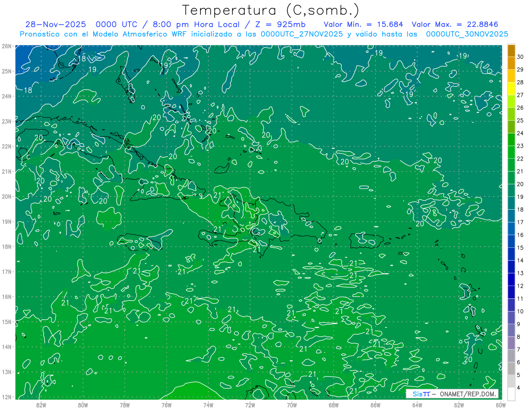Viewport: 532px width, 411px height.
Task: Click the latitude label "25N"
Action: coord(6,71)
